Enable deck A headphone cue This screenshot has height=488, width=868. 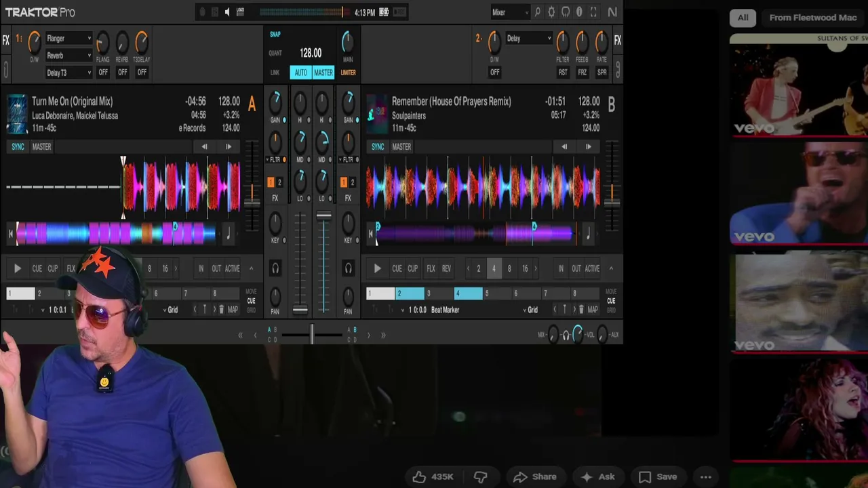click(x=275, y=268)
